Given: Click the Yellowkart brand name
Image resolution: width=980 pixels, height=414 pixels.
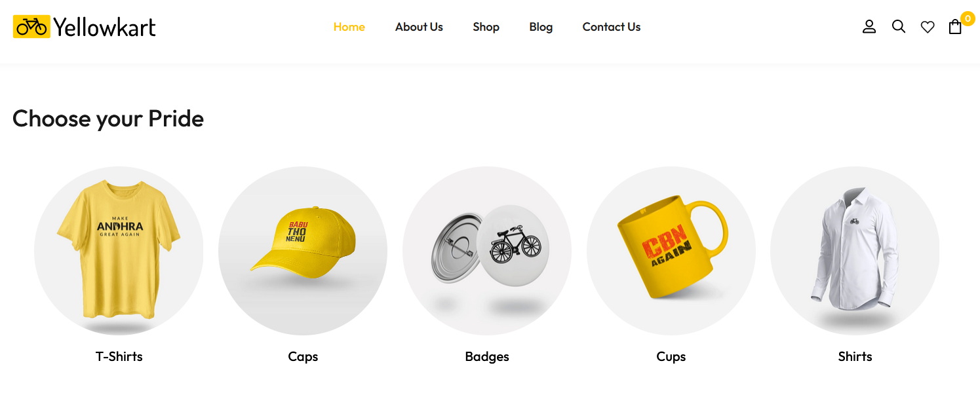Looking at the screenshot, I should pyautogui.click(x=104, y=27).
